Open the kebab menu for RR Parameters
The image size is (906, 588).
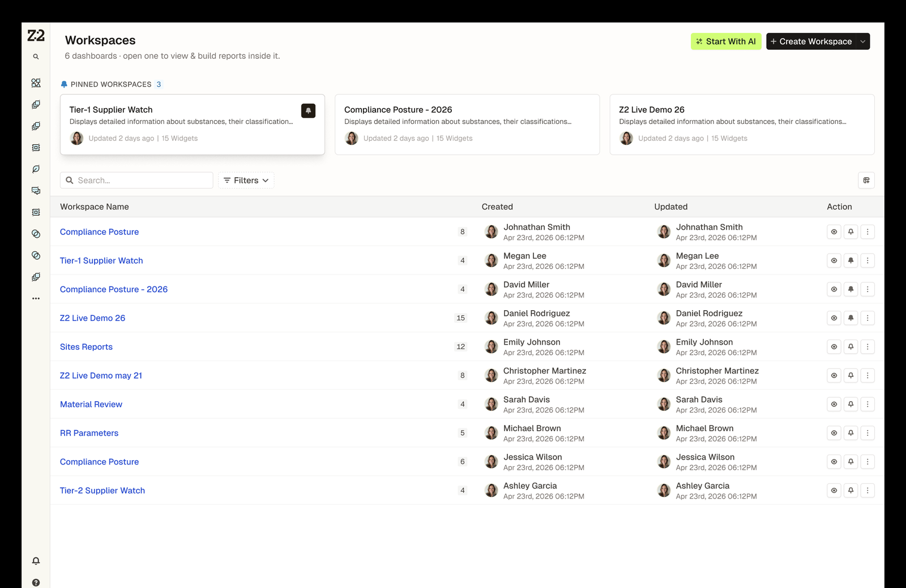click(867, 433)
